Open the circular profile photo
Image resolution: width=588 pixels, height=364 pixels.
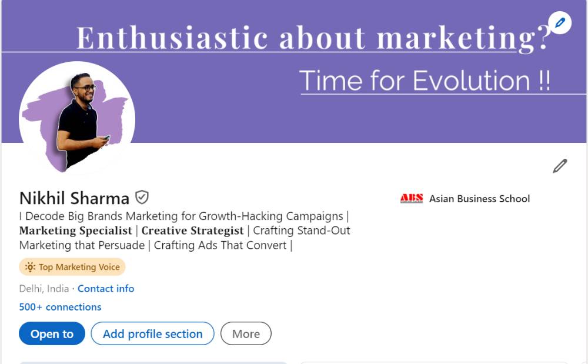(77, 119)
